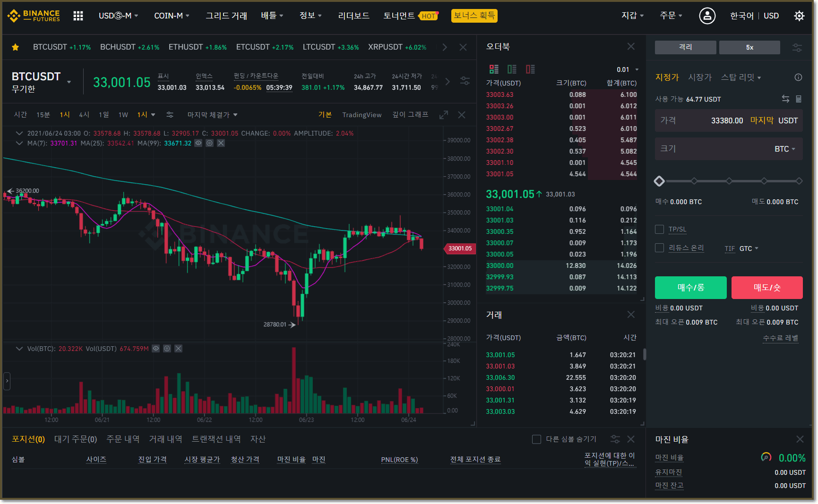
Task: Show sell orders only in order book
Action: click(530, 69)
